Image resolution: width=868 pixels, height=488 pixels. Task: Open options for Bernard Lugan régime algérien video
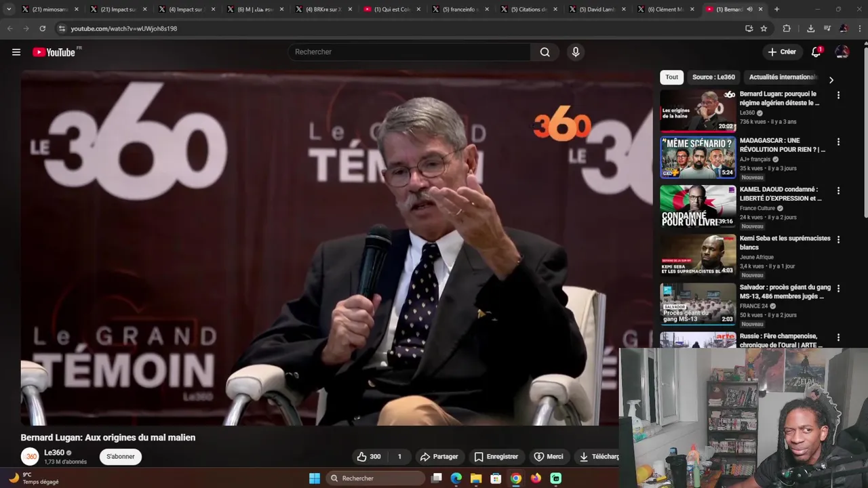pyautogui.click(x=838, y=96)
